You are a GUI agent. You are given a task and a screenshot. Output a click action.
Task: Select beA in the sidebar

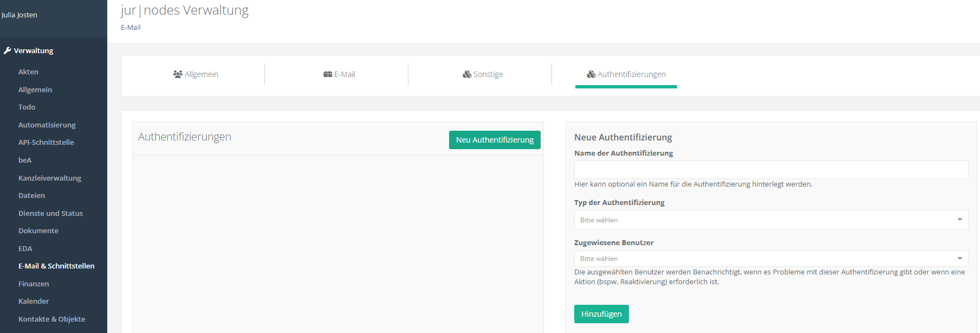coord(25,160)
